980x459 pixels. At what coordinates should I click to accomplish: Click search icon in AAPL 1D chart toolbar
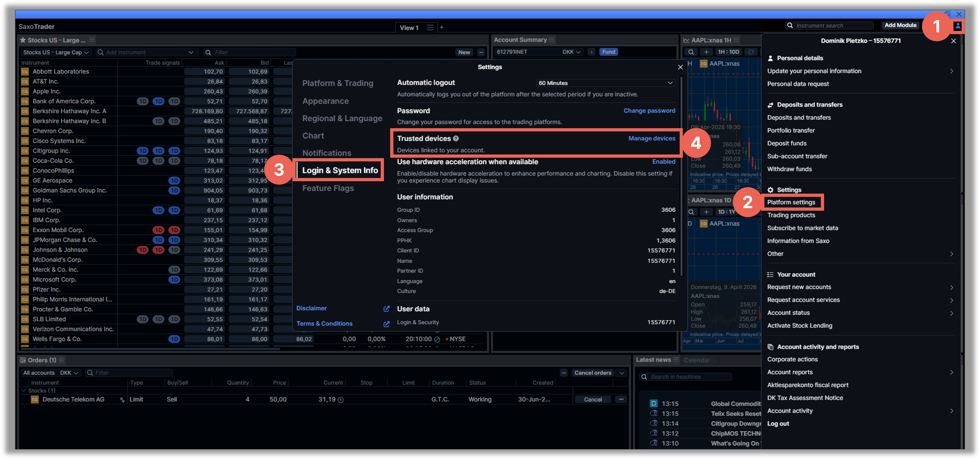691,212
